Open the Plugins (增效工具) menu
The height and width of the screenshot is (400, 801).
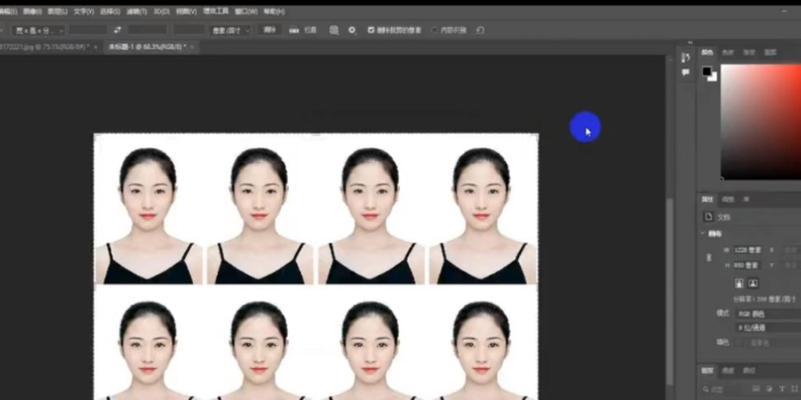tap(216, 11)
